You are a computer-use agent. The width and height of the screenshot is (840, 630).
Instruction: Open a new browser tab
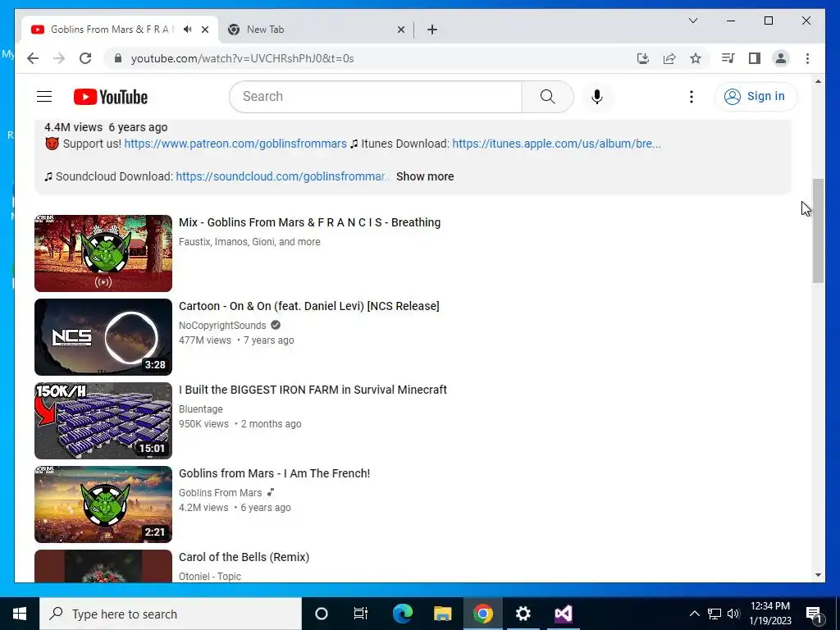432,30
